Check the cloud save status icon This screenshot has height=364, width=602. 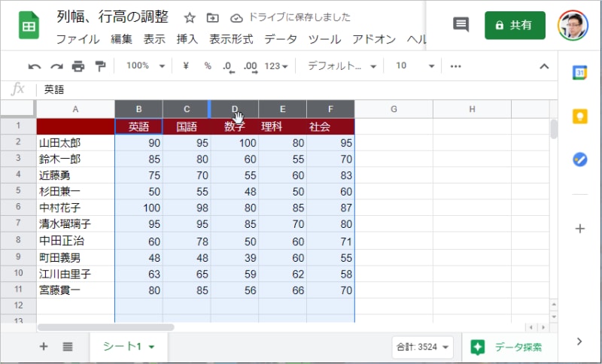pos(236,17)
